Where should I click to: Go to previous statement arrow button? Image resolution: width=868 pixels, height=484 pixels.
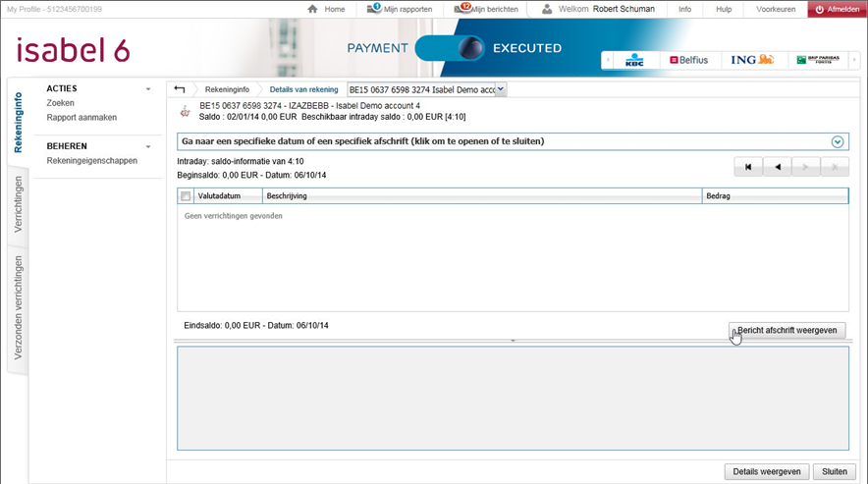778,167
